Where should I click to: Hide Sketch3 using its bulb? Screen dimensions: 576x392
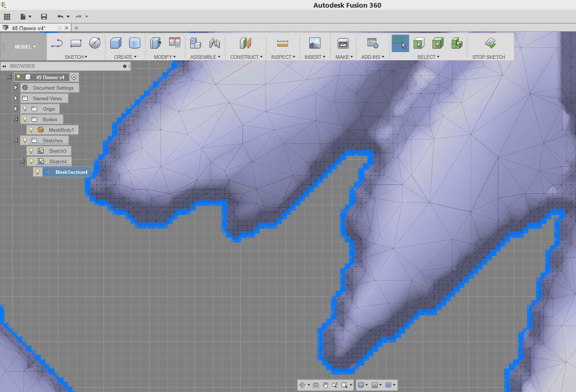[31, 151]
